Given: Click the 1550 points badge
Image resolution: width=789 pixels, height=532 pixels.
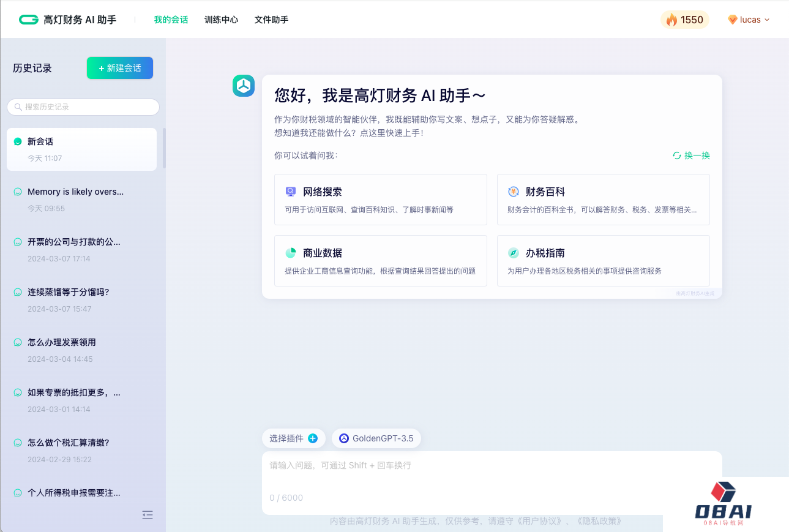Looking at the screenshot, I should (x=685, y=20).
